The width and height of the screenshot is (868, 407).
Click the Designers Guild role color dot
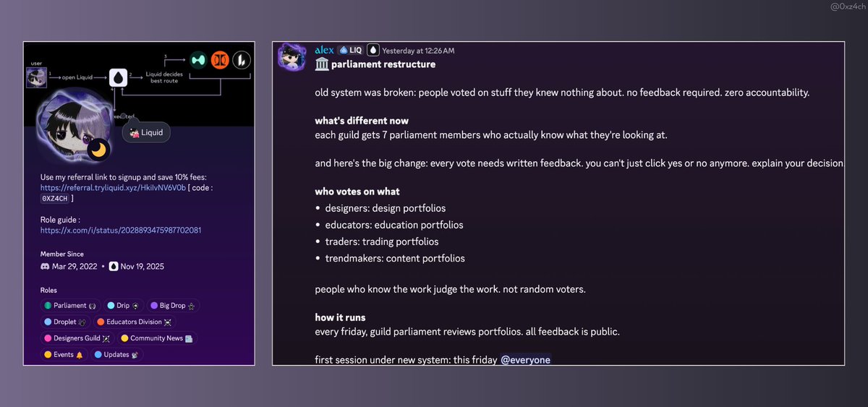pos(47,338)
